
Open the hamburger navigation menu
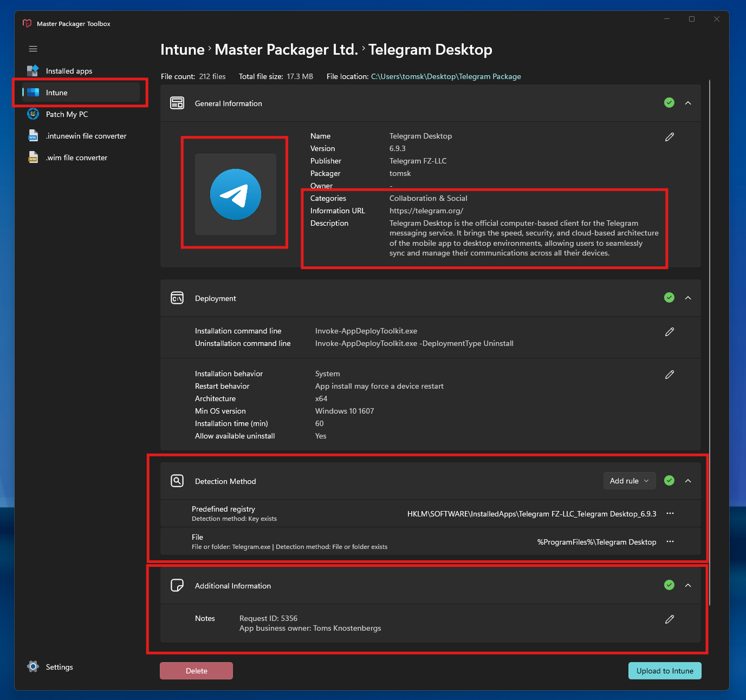click(x=33, y=49)
